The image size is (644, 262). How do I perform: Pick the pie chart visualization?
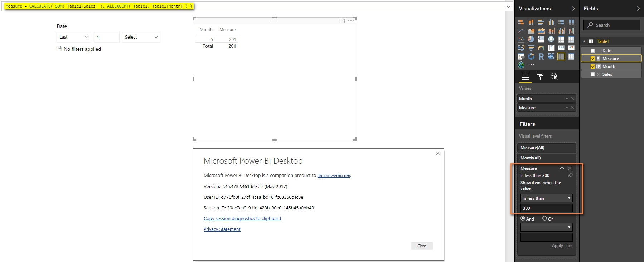[531, 39]
